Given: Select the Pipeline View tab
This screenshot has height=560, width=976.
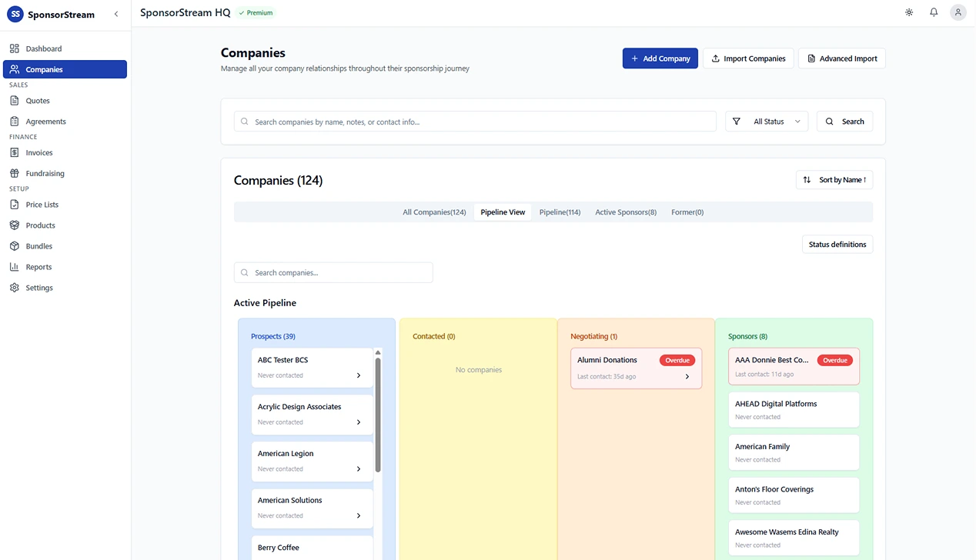Looking at the screenshot, I should [503, 212].
